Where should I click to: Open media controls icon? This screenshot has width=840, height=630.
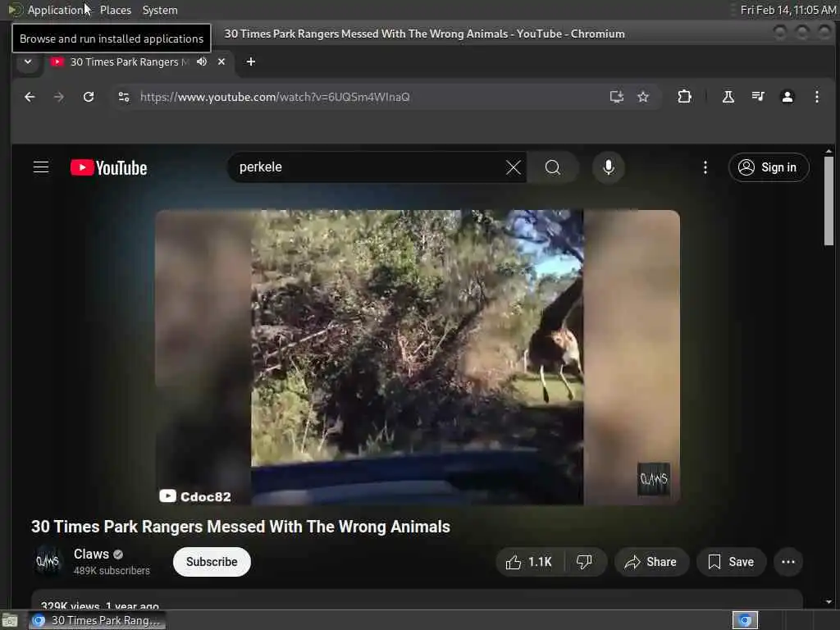coord(757,97)
